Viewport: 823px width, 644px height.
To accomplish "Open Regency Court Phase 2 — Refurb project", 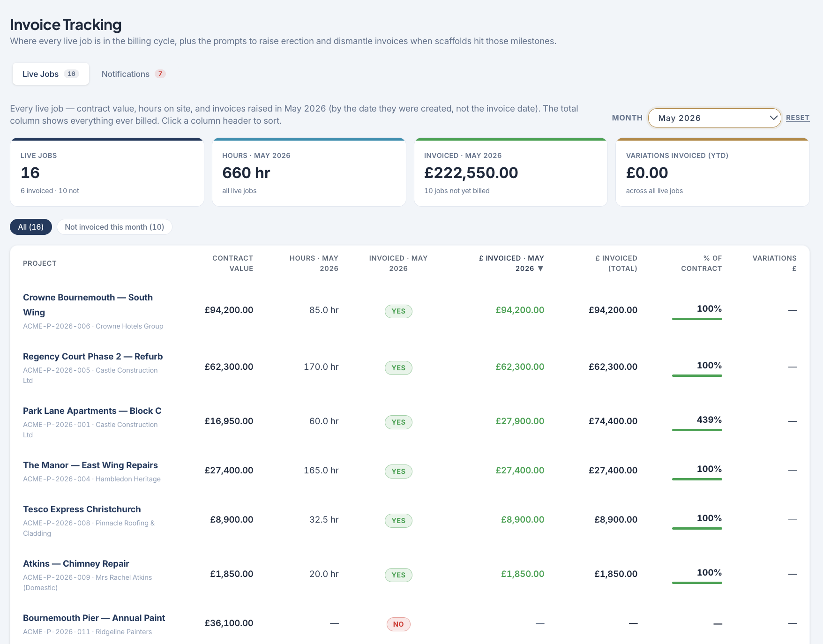I will pyautogui.click(x=93, y=357).
